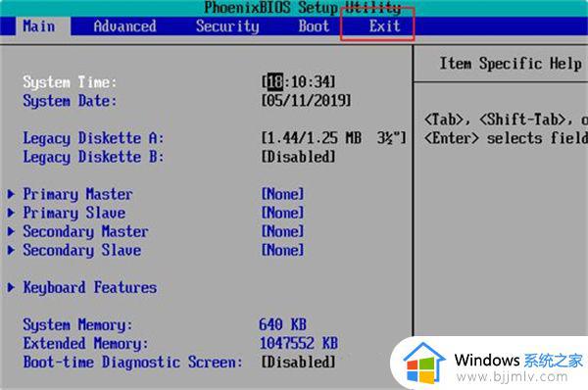The width and height of the screenshot is (588, 390).
Task: Click the PhoenixBIOS Setup Utility title
Action: [x=303, y=8]
